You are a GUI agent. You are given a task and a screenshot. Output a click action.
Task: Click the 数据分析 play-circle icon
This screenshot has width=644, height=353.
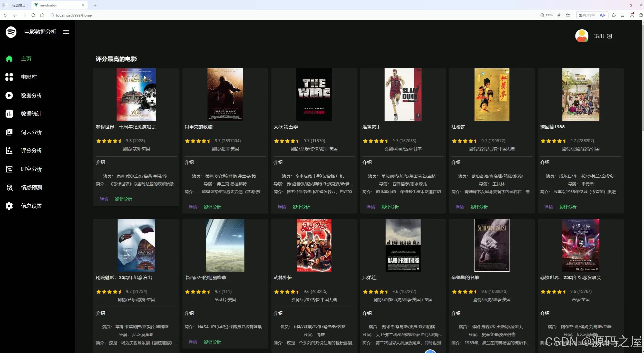coord(9,95)
